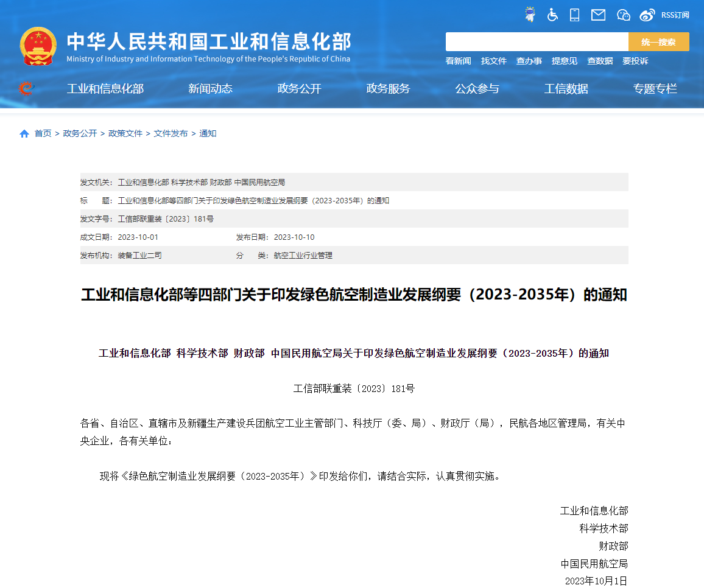The image size is (704, 588).
Task: Open the mail envelope icon
Action: point(598,15)
